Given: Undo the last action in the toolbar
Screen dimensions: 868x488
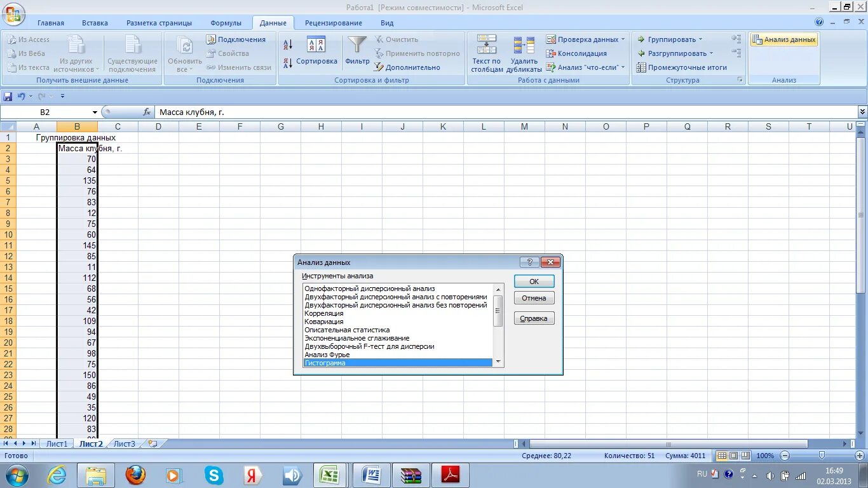Looking at the screenshot, I should coord(21,96).
